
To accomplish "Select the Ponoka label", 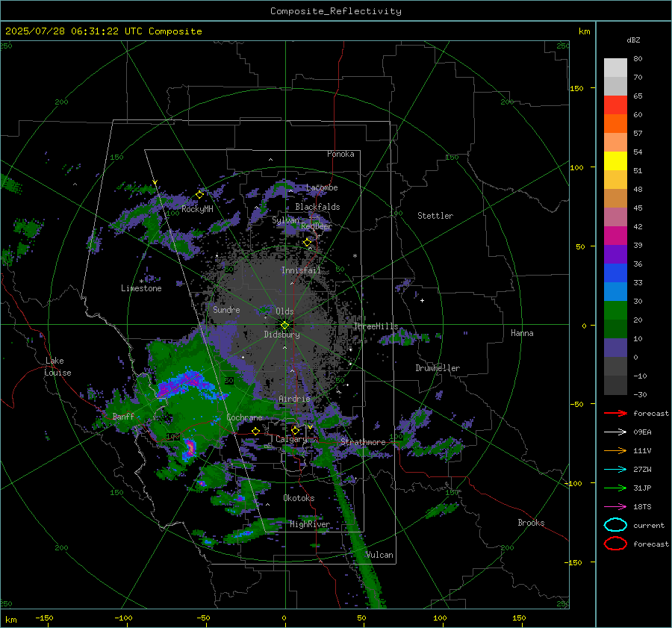I will click(340, 154).
